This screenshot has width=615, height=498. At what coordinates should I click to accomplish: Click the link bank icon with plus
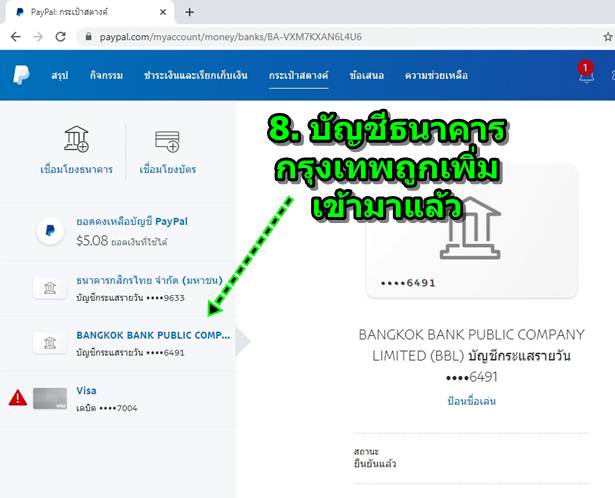(x=76, y=139)
